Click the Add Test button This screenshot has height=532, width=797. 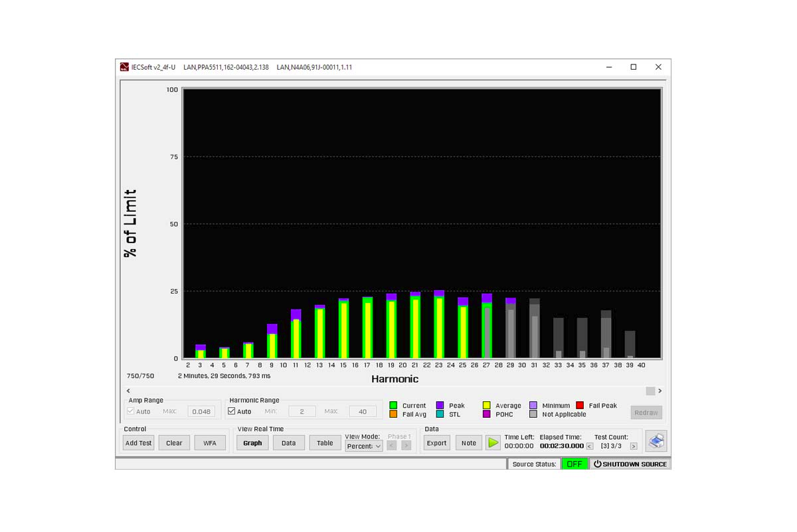coord(138,442)
